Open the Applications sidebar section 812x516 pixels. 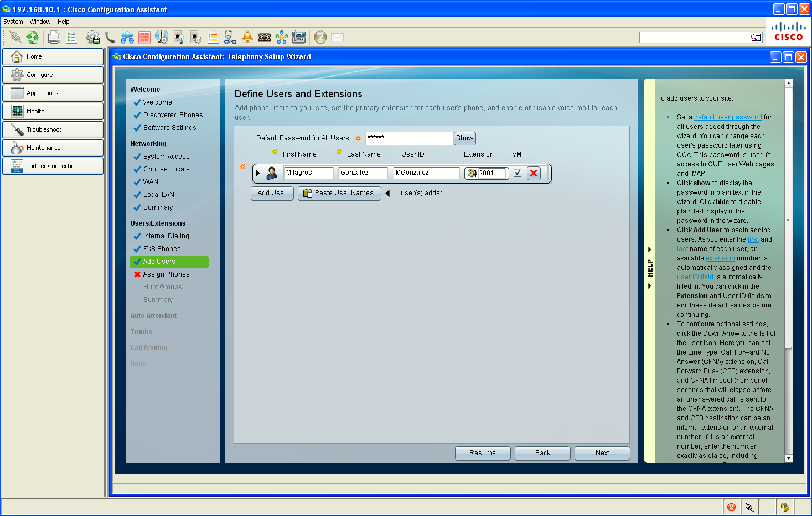pos(53,93)
